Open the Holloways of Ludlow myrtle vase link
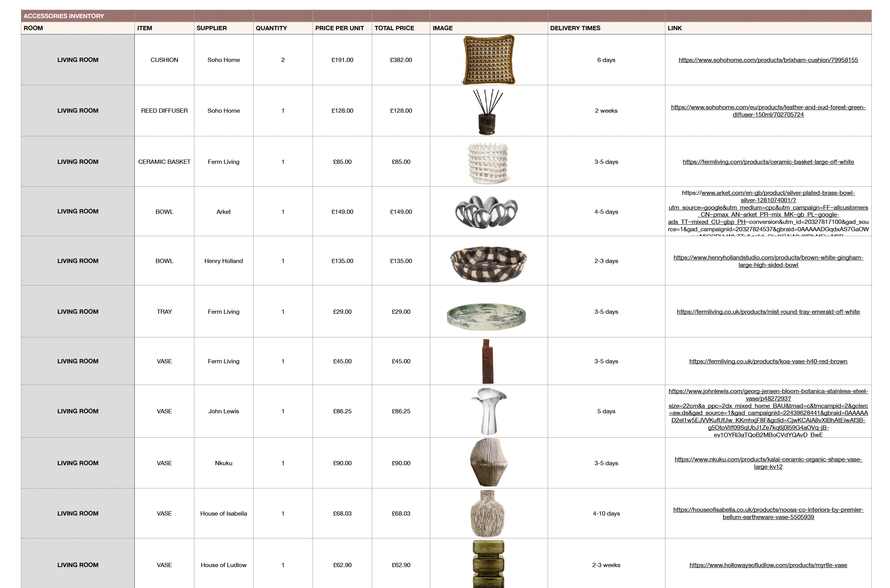The image size is (890, 588). click(768, 565)
